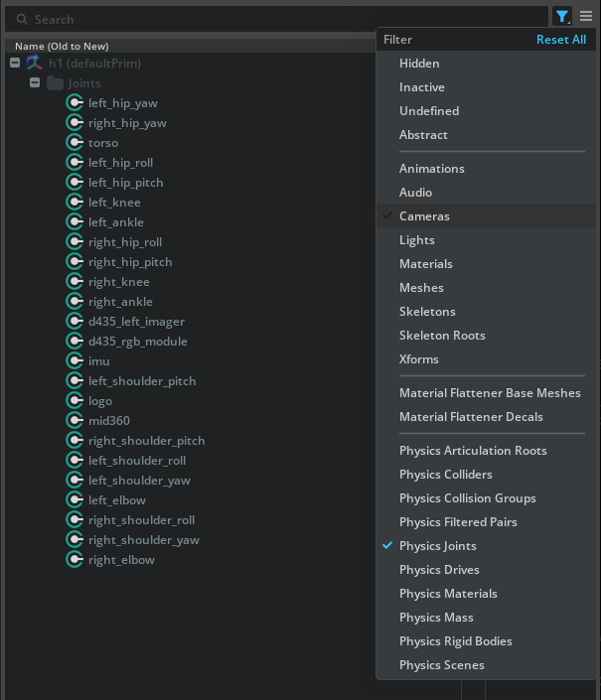
Task: Uncheck the Physics Joints filter
Action: [x=437, y=546]
